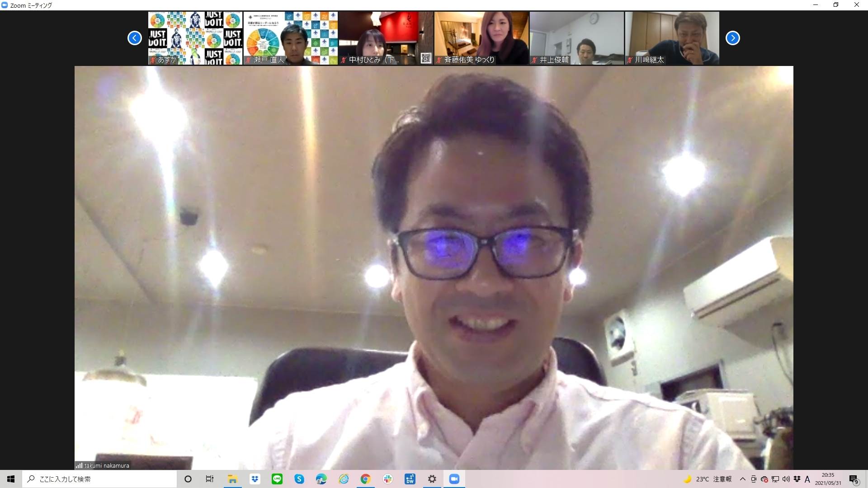Click Dropbox icon in system tray

click(797, 479)
